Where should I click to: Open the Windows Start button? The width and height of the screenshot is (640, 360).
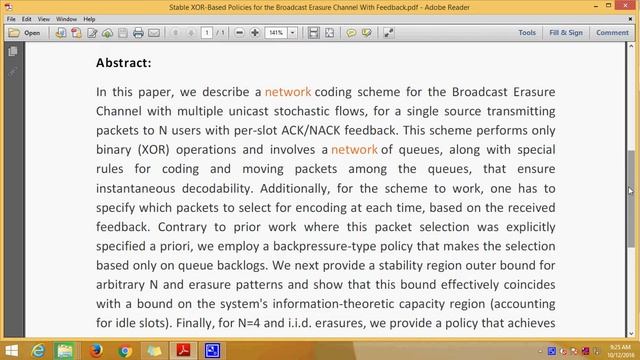12,351
